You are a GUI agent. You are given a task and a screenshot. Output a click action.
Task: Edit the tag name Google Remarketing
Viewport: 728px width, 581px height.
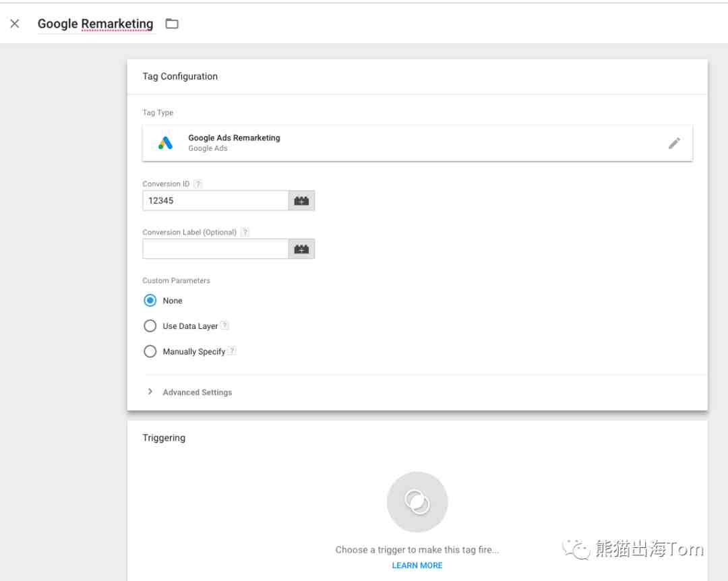[x=95, y=24]
